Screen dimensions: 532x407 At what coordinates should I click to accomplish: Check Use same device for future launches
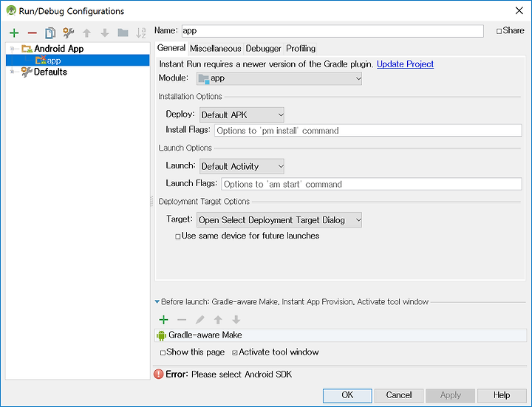[x=178, y=236]
